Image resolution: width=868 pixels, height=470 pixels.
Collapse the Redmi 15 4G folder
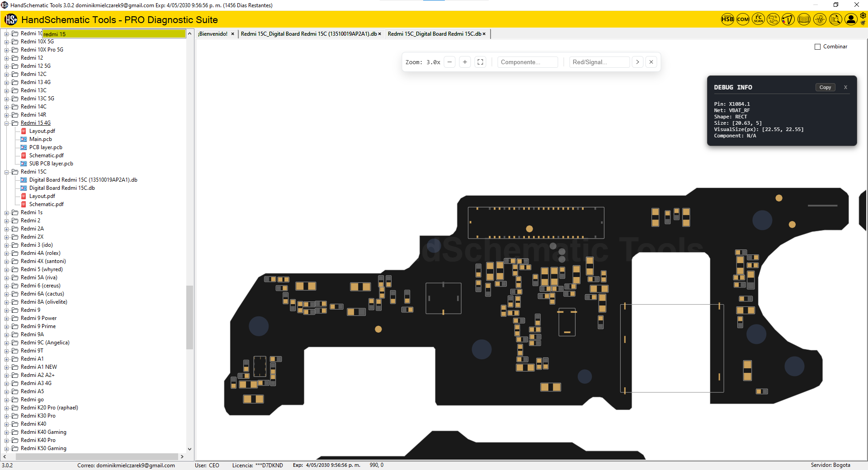pos(7,123)
